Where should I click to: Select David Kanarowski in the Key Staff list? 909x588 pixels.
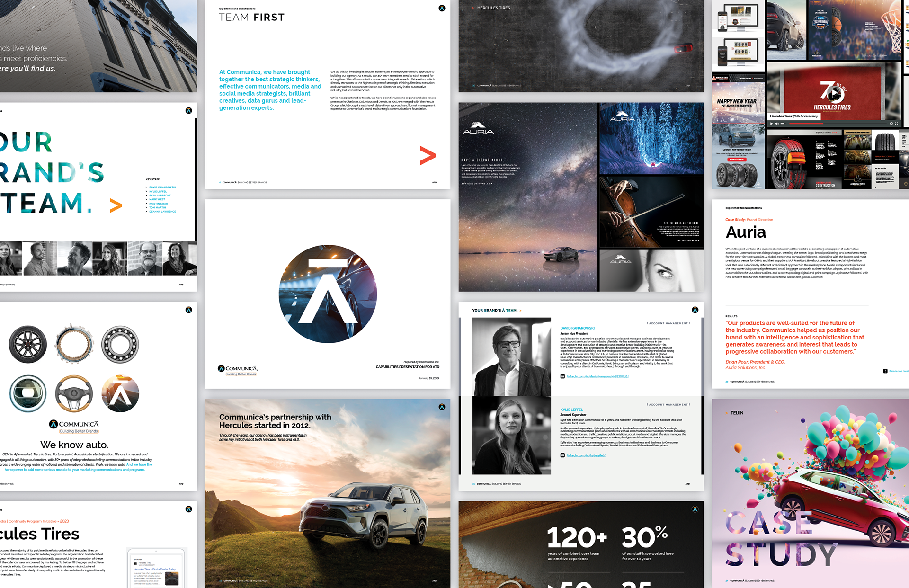(162, 187)
